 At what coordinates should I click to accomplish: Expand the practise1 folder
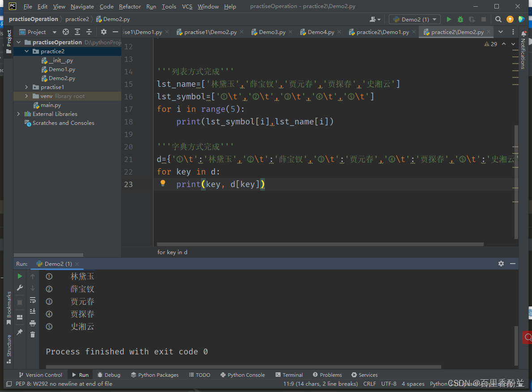point(26,87)
